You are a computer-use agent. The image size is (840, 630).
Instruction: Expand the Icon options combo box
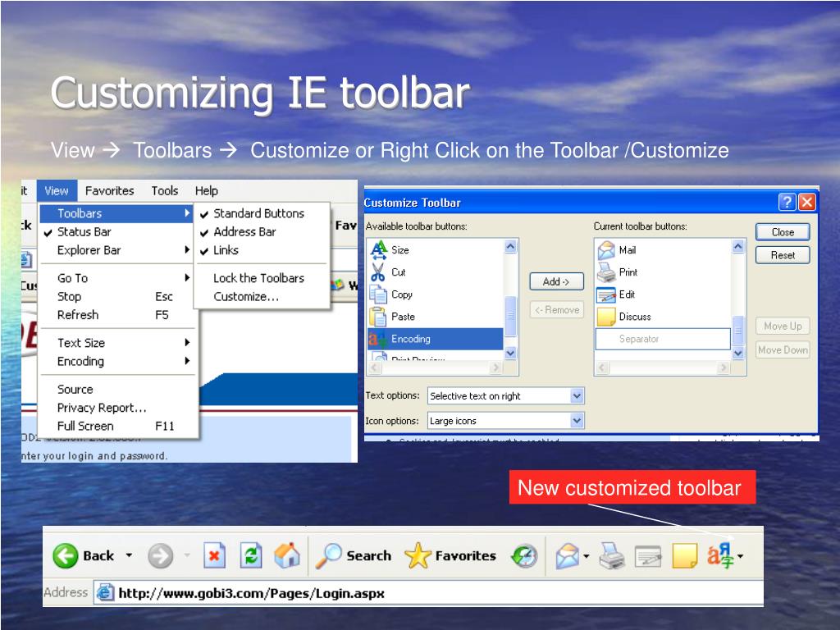click(577, 421)
